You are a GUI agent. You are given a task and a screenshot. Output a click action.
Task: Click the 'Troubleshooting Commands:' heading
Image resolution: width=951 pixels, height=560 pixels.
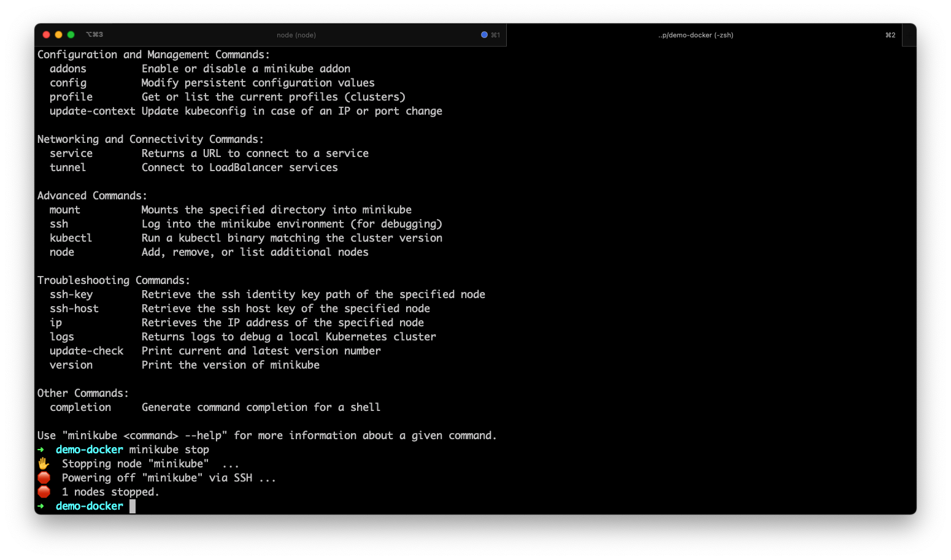(x=114, y=280)
